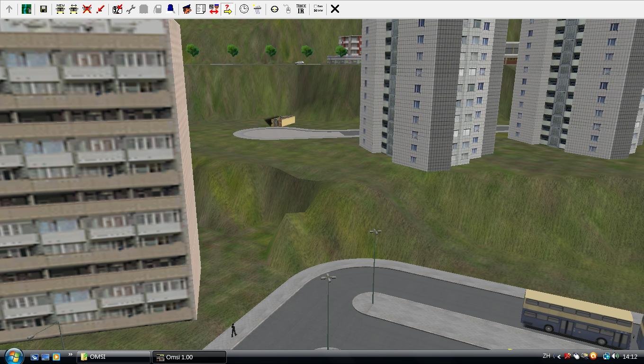This screenshot has height=364, width=644.
Task: Click the orange round tray icon
Action: tap(593, 356)
